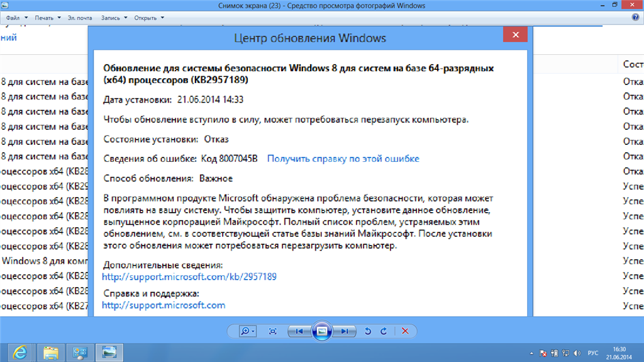644x362 pixels.
Task: Click the paragraph starting В программном продукте Microsoft
Action: (298, 222)
